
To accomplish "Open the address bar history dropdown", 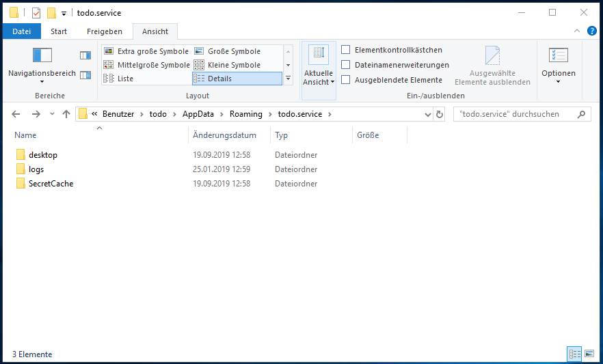I will point(428,114).
